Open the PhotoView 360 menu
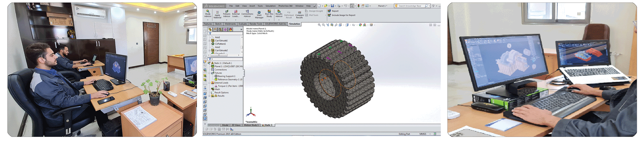 pyautogui.click(x=285, y=6)
